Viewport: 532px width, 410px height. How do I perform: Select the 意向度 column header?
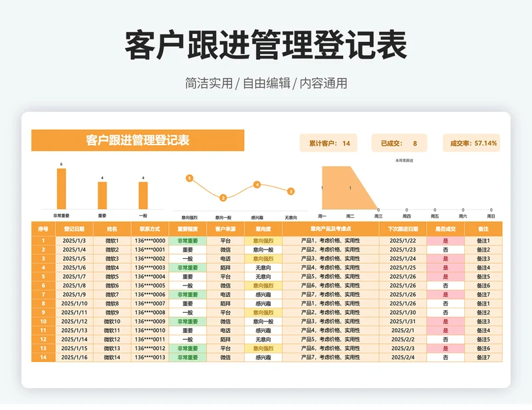[263, 229]
